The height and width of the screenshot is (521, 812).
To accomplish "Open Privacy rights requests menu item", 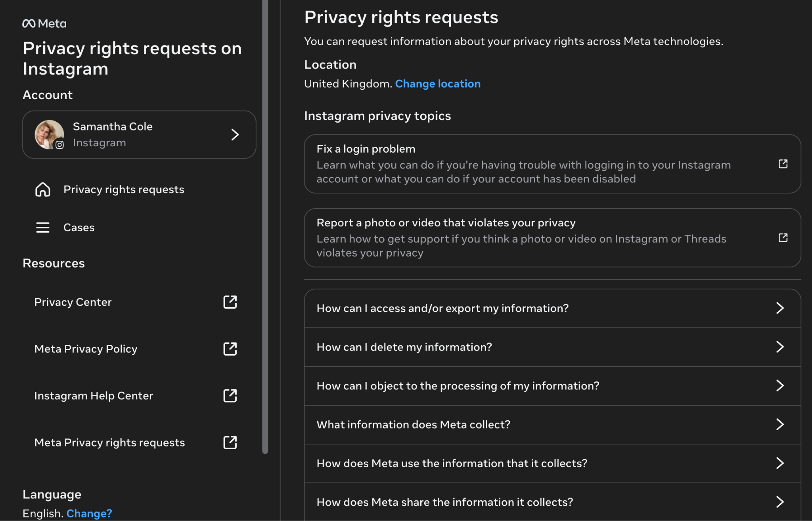I will [139, 190].
